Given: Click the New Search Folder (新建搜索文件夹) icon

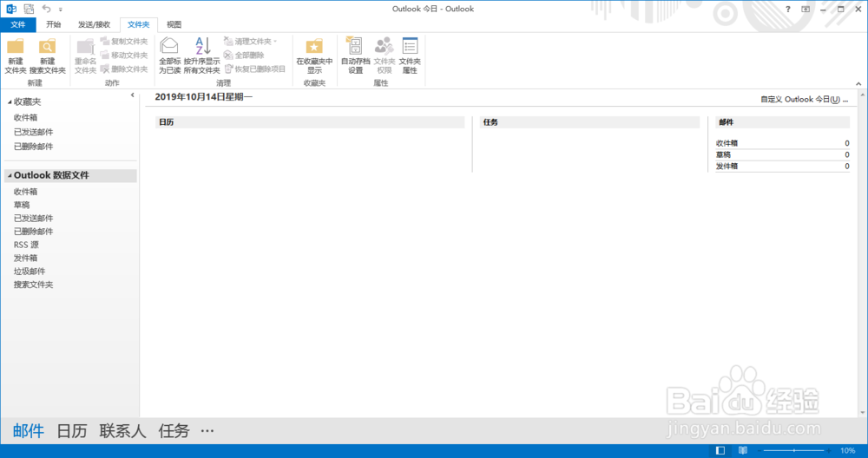Looking at the screenshot, I should [x=47, y=47].
